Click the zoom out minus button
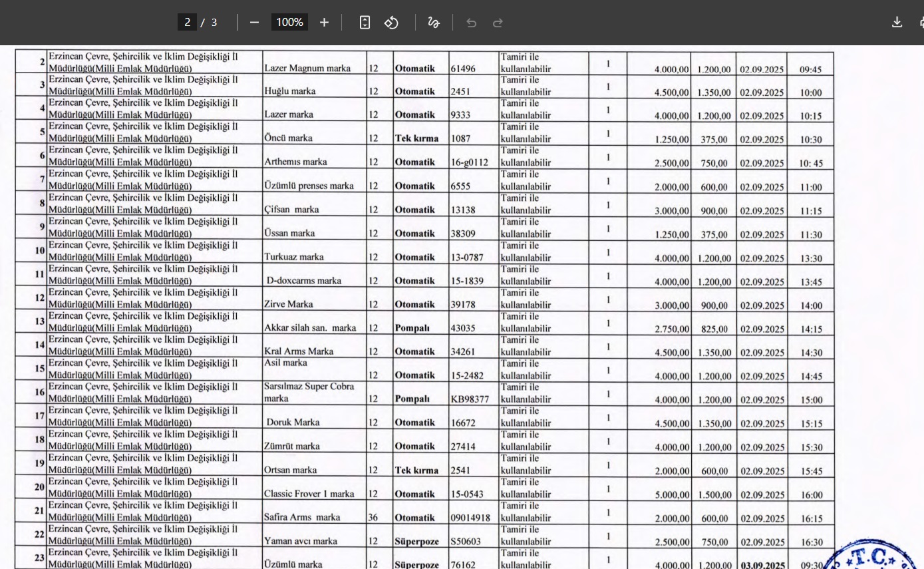 (x=254, y=23)
